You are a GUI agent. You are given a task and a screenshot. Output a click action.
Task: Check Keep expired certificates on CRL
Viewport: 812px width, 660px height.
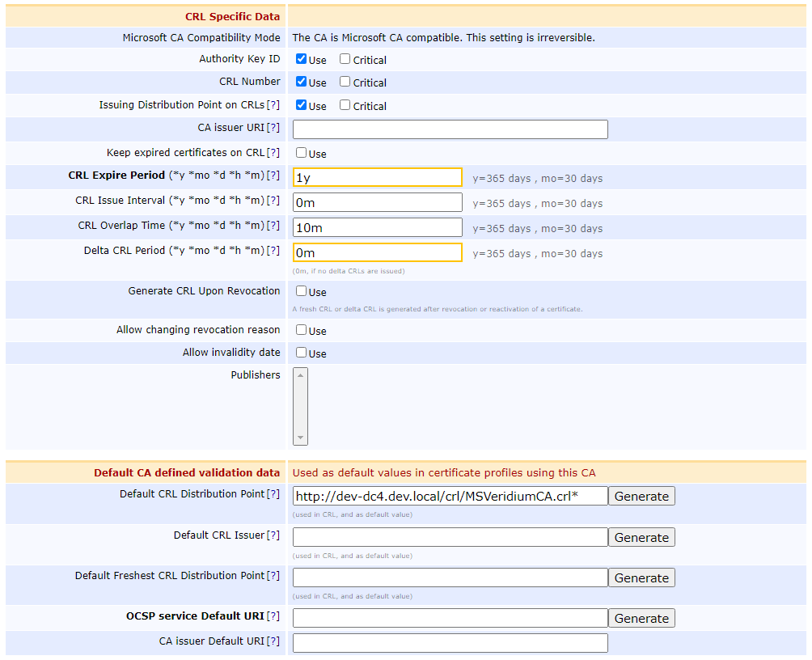[x=301, y=153]
